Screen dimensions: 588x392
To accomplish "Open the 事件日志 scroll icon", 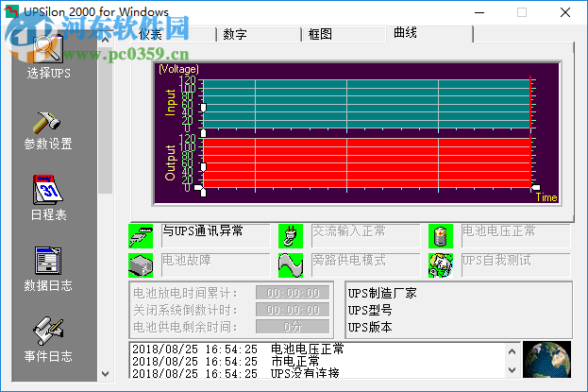I will coord(48,332).
